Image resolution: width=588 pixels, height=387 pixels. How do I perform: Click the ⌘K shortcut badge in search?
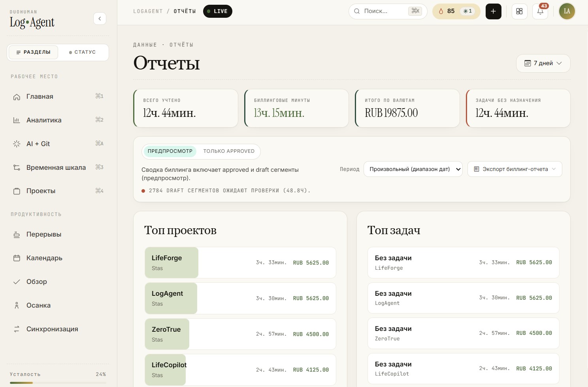click(415, 11)
